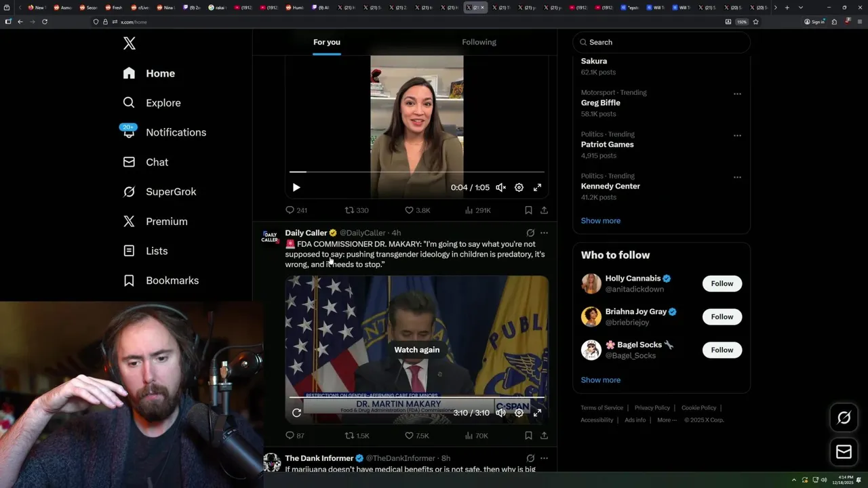The width and height of the screenshot is (868, 488).
Task: Open Notifications with 20+ badge
Action: [164, 132]
